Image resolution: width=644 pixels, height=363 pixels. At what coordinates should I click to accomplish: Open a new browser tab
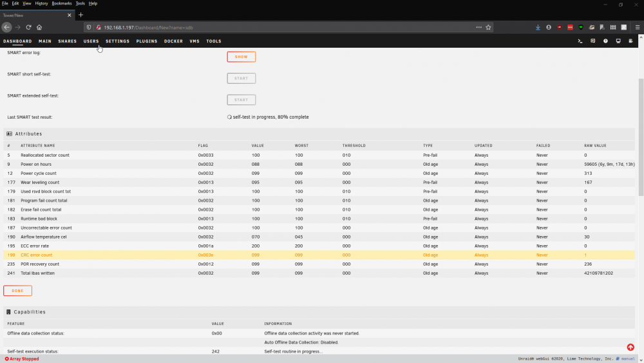pyautogui.click(x=81, y=15)
